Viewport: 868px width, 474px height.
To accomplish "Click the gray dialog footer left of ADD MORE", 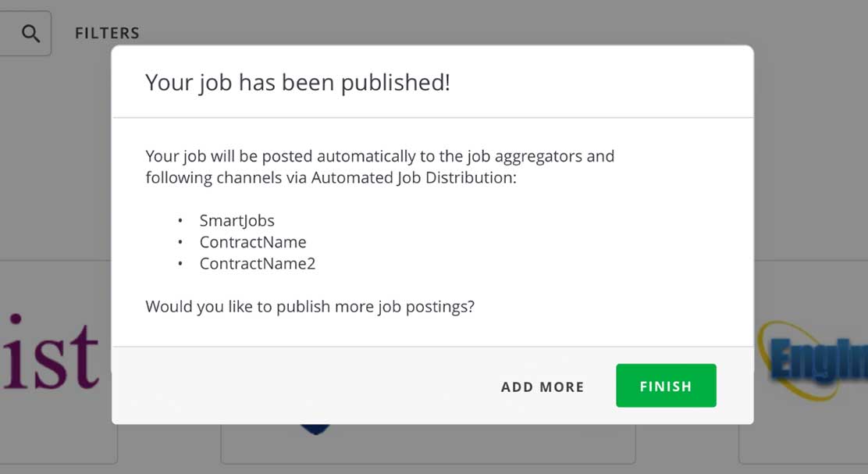I will pos(312,387).
